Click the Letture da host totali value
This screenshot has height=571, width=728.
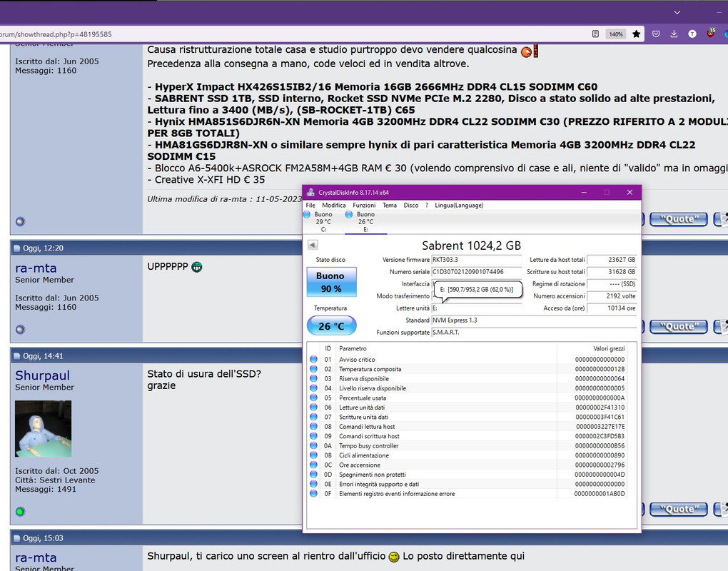click(x=612, y=260)
